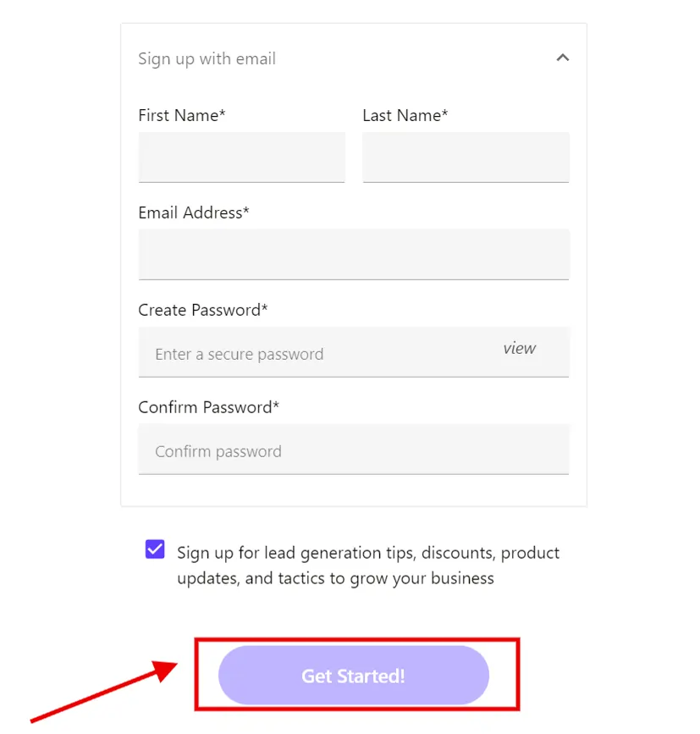The width and height of the screenshot is (700, 734).
Task: Click the Sign up with email heading
Action: click(207, 58)
